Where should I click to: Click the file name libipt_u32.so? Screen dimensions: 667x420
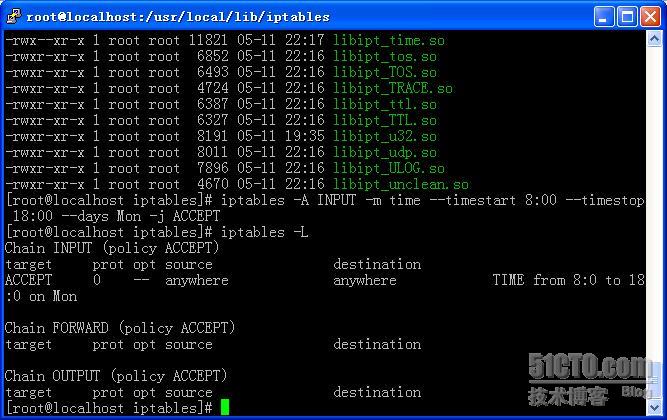[385, 136]
